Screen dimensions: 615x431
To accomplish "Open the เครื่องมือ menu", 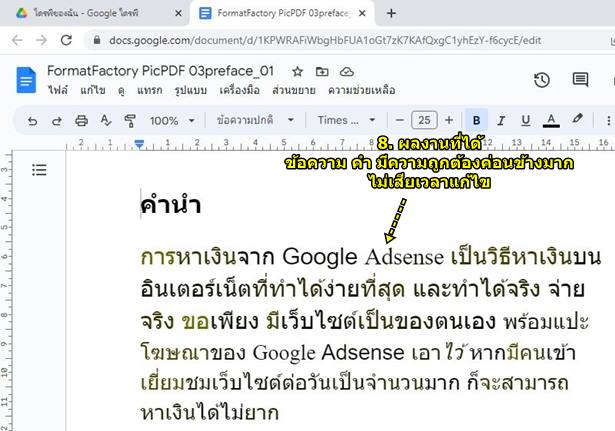I will click(239, 90).
